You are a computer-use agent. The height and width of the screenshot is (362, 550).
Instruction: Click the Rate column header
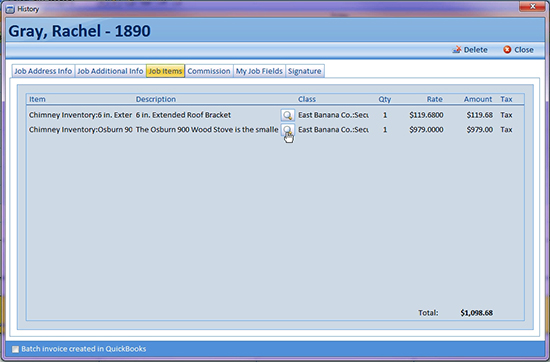point(435,99)
